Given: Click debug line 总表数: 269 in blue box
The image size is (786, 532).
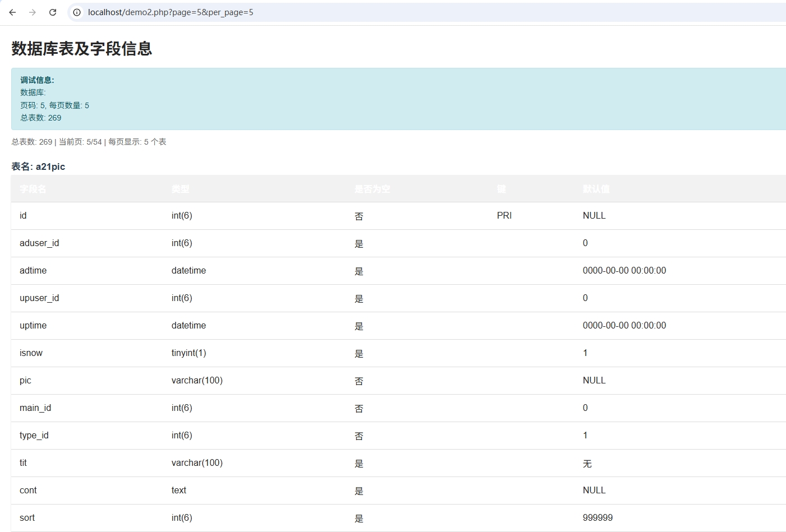Looking at the screenshot, I should coord(41,118).
